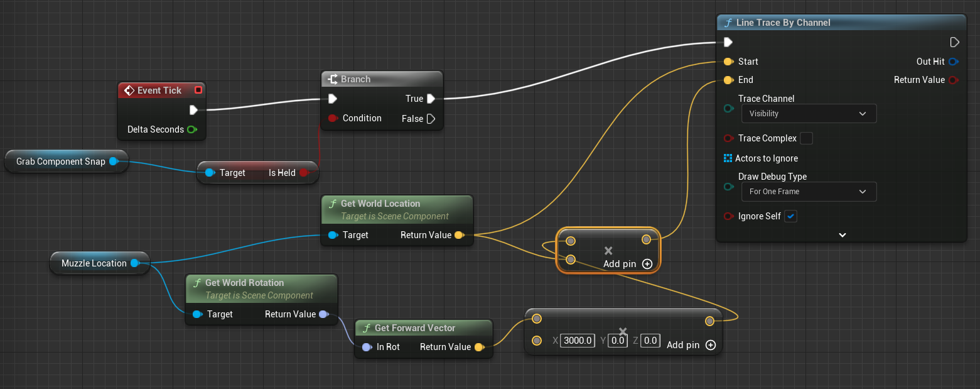Click the Delta Seconds output pin
The width and height of the screenshot is (980, 389).
(x=191, y=129)
